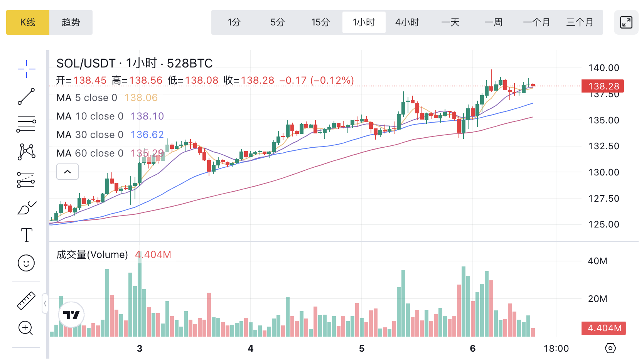Screen dimensions: 644x364
Task: Collapse the left drawing toolbar handle
Action: click(x=45, y=303)
